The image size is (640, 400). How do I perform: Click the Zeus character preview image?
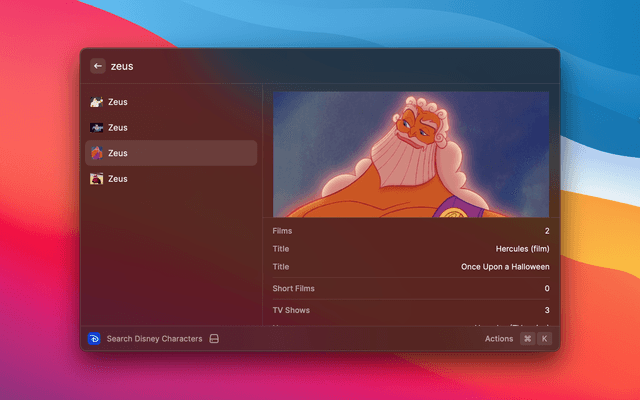click(x=410, y=154)
